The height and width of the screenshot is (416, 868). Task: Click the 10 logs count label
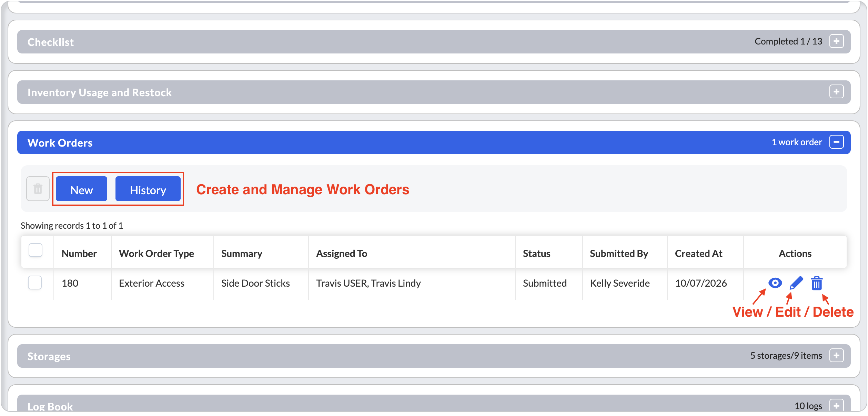coord(808,406)
